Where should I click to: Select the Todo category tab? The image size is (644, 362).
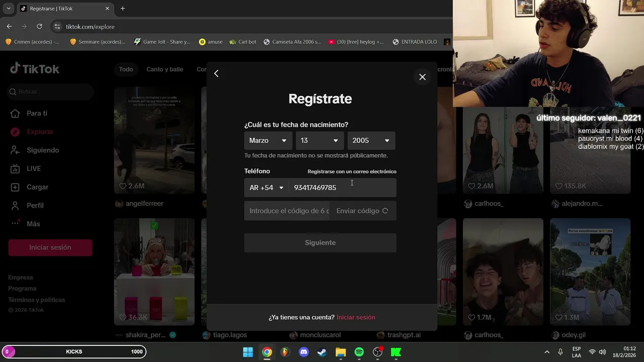pos(126,69)
